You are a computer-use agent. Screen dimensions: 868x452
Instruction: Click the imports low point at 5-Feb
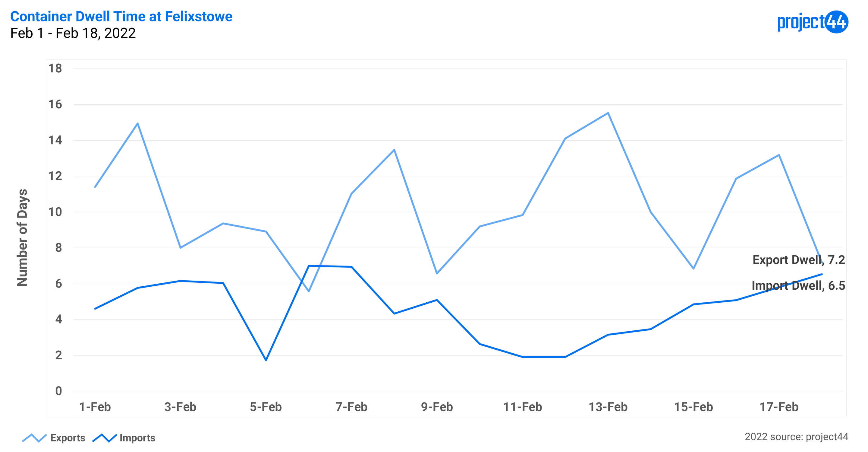tap(266, 360)
